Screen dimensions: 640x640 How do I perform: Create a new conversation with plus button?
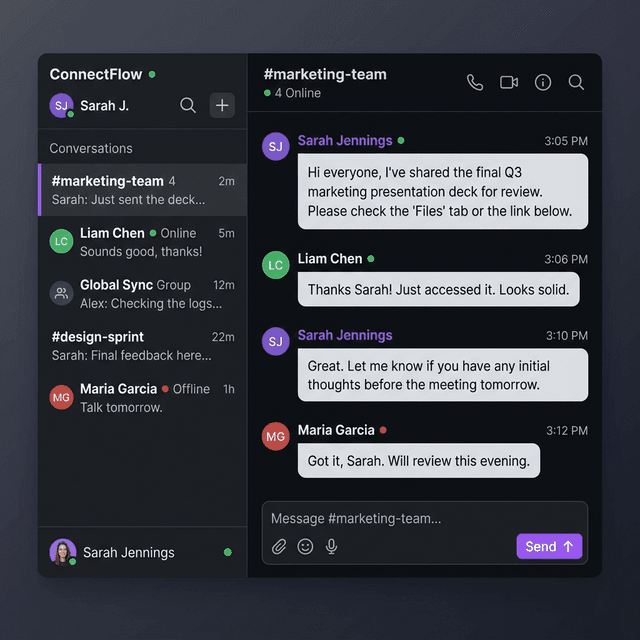(x=222, y=105)
